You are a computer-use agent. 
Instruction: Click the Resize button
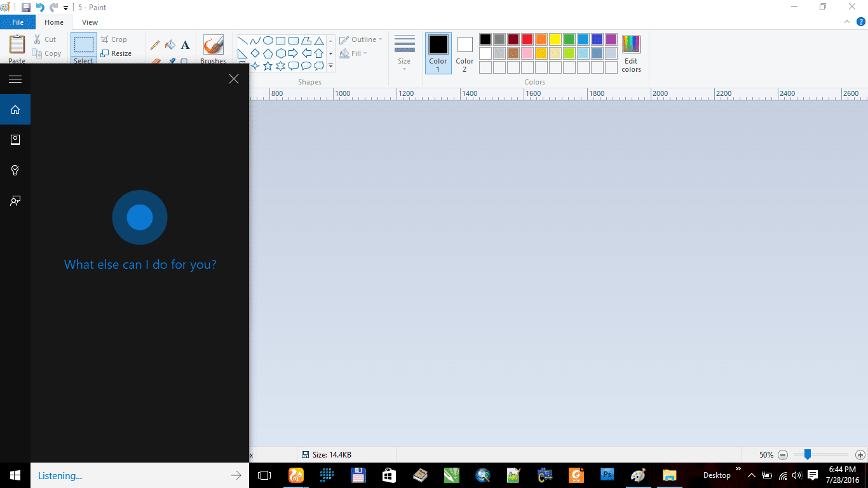tap(116, 53)
